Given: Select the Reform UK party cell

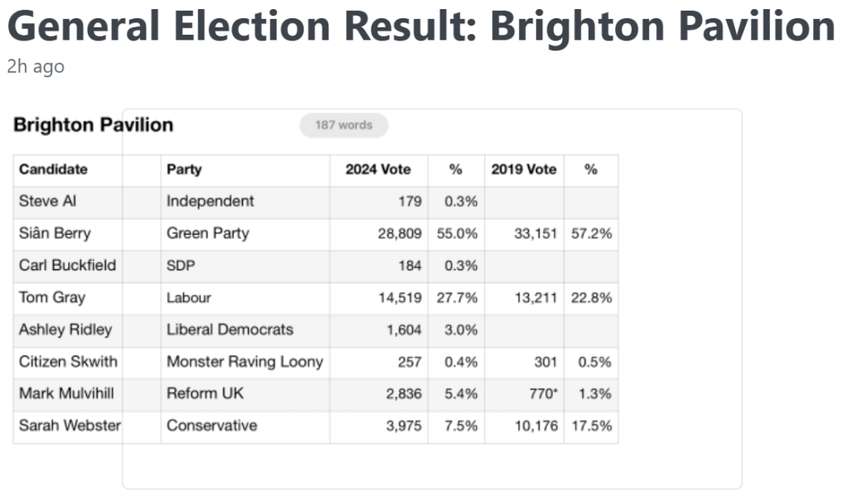Looking at the screenshot, I should pyautogui.click(x=205, y=394).
